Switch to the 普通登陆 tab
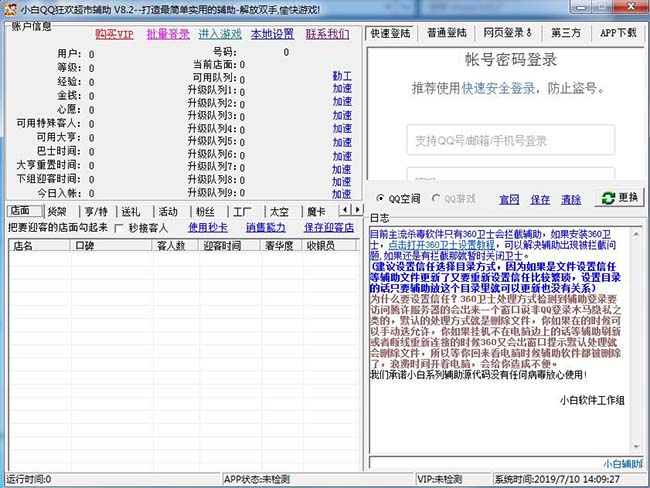650x488 pixels. (x=446, y=33)
